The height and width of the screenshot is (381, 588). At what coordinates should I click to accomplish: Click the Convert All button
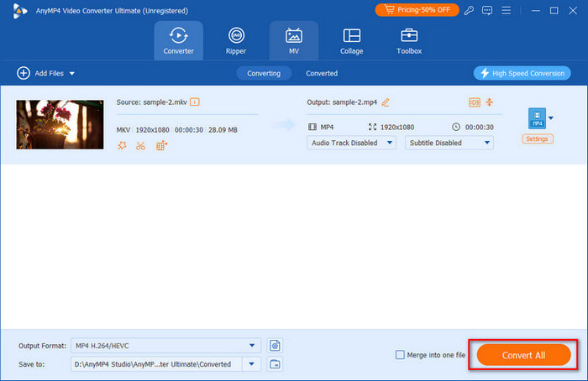click(x=523, y=355)
